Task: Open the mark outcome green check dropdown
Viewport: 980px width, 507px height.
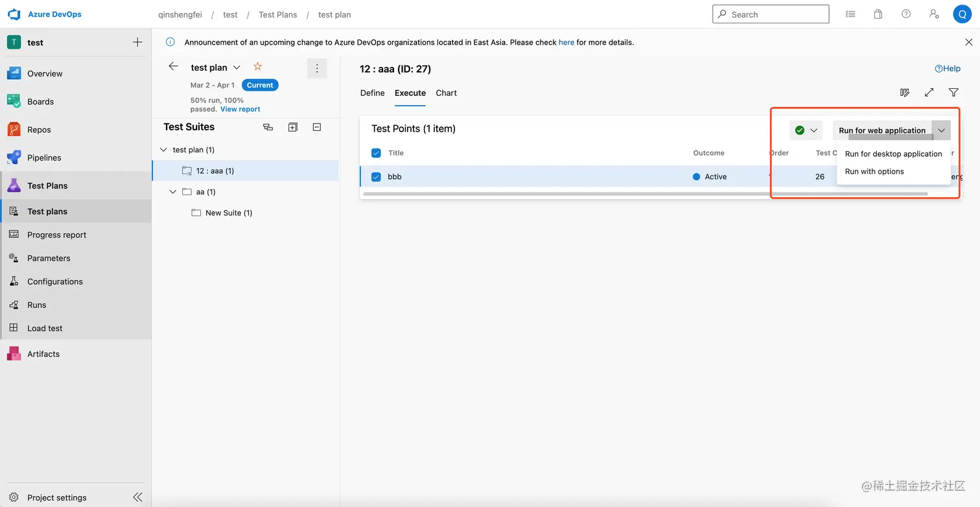Action: coord(806,130)
